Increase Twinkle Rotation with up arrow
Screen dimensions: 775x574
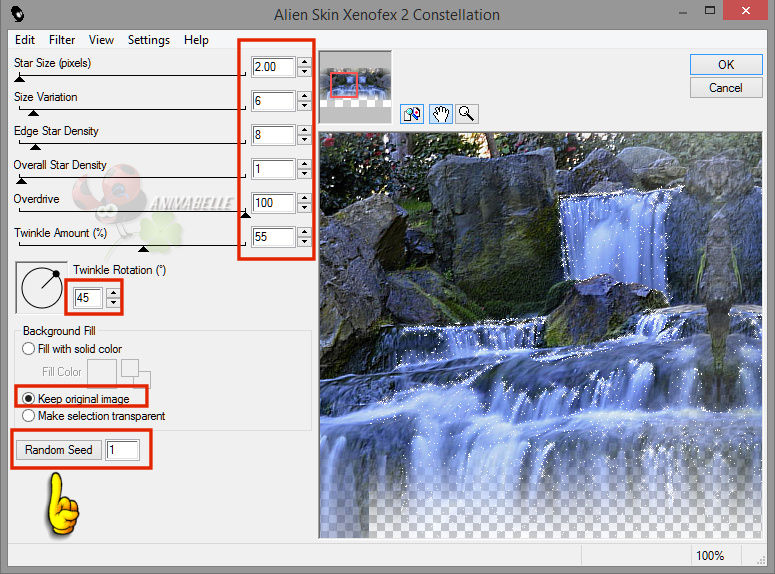pos(114,293)
